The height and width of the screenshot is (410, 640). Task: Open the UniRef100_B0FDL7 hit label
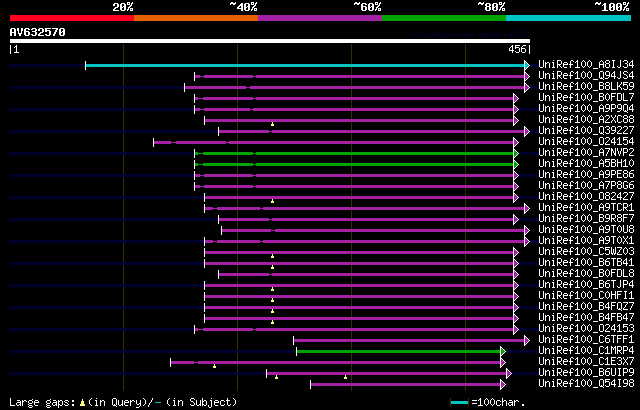click(586, 98)
